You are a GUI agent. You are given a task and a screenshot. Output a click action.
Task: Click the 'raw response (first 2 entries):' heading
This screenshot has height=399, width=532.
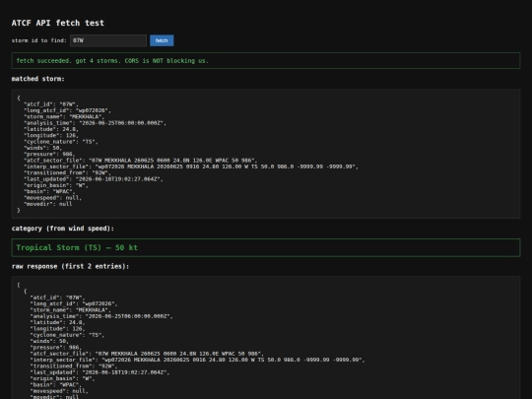point(70,266)
